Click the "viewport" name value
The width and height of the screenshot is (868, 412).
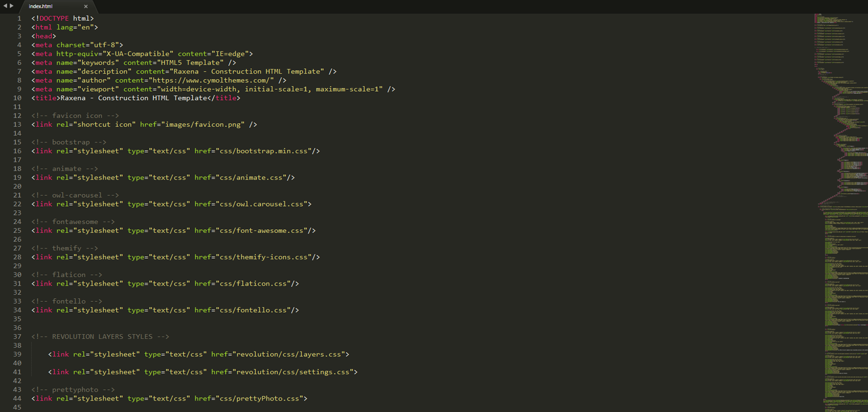pyautogui.click(x=98, y=89)
